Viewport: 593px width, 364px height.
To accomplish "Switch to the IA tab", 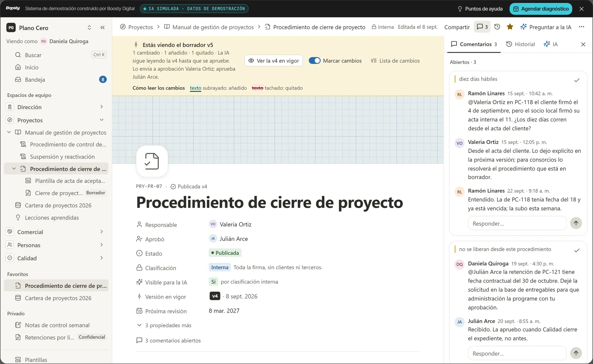I will 551,44.
